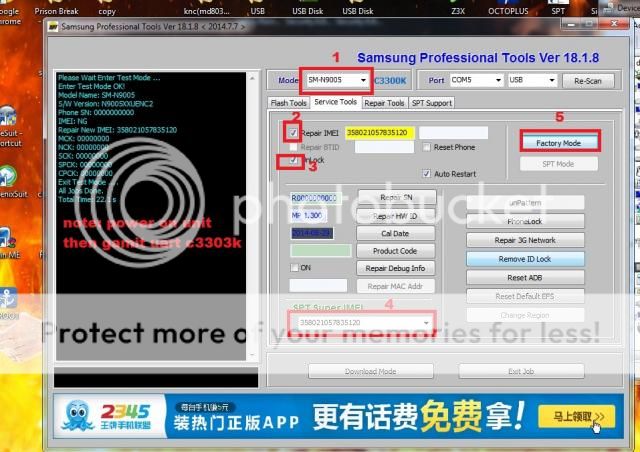640x452 pixels.
Task: Click the Factory Mode button
Action: coord(565,143)
